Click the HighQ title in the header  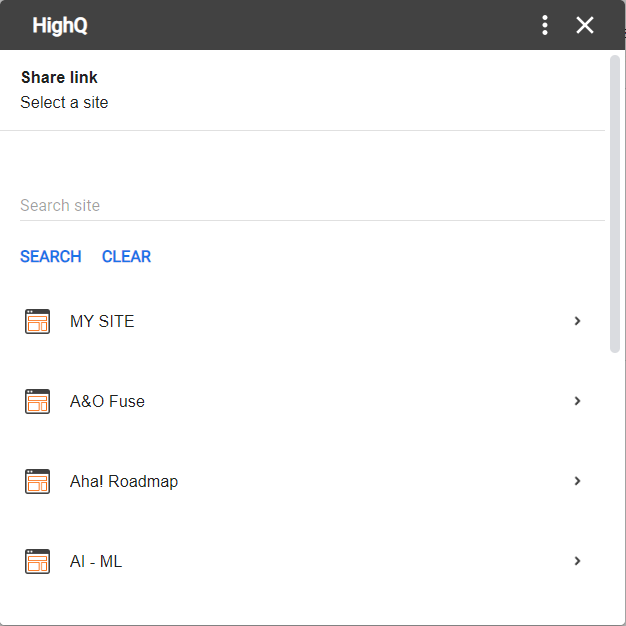point(60,25)
